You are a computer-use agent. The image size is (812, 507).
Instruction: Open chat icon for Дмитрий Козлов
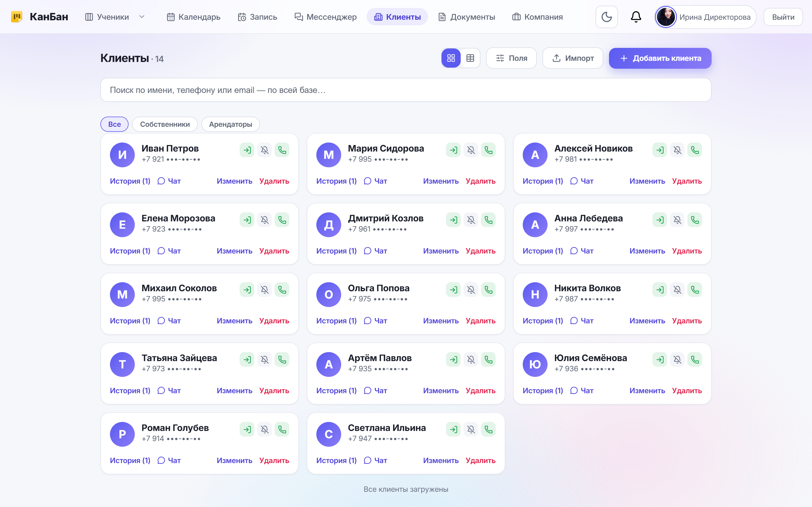[368, 251]
